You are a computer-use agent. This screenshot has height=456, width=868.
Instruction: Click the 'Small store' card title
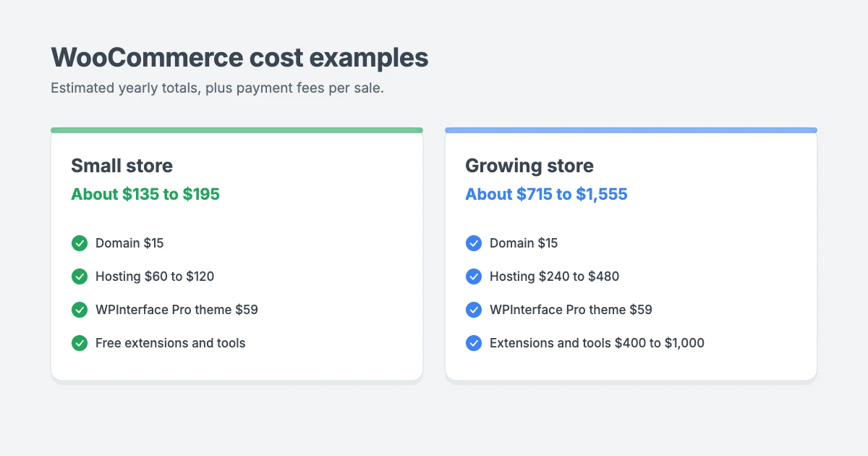coord(122,166)
